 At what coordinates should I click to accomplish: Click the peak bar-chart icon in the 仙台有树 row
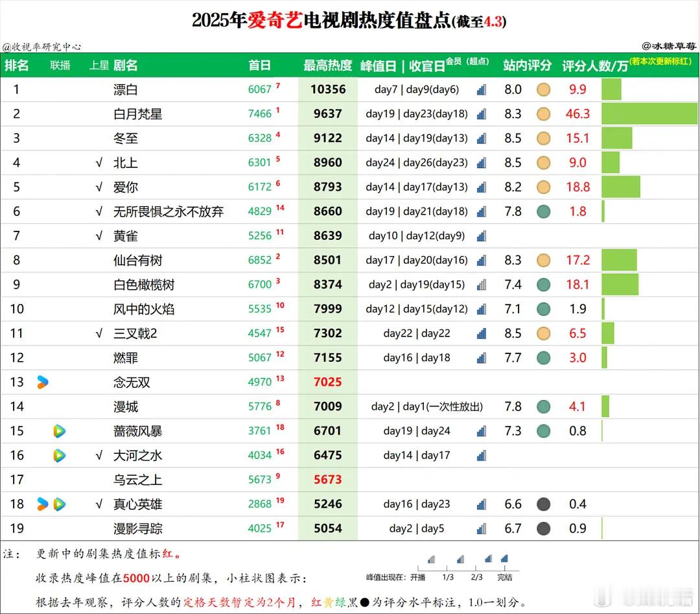481,261
